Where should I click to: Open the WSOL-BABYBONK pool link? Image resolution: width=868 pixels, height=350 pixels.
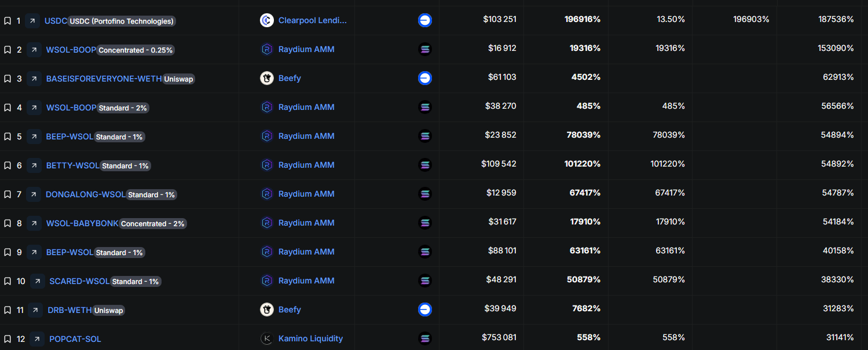click(x=82, y=223)
